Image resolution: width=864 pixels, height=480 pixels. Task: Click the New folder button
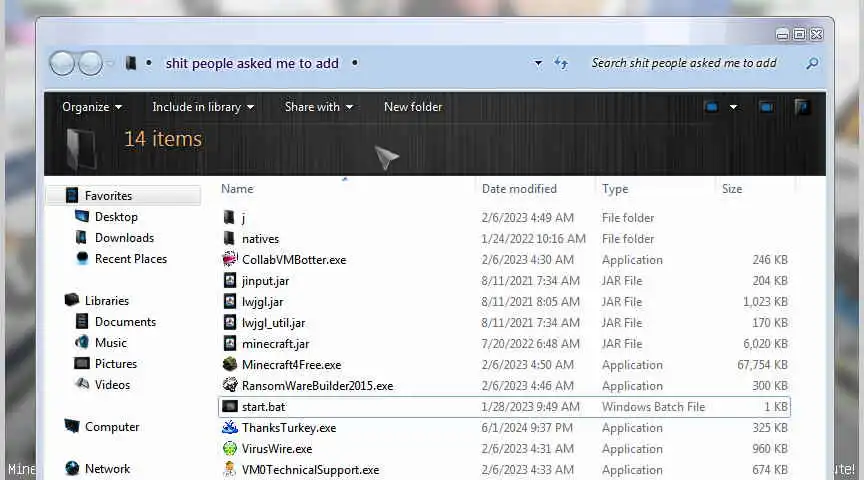pyautogui.click(x=413, y=107)
